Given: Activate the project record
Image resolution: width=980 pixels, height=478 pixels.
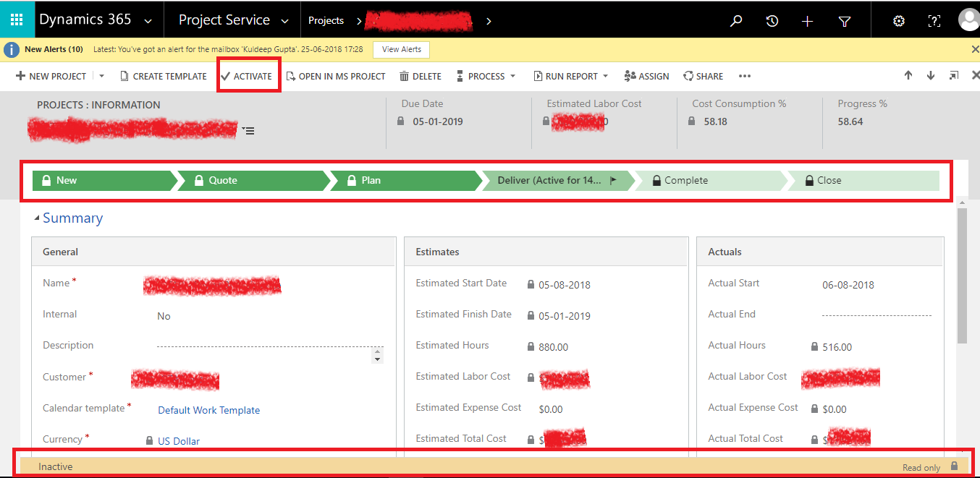Looking at the screenshot, I should click(x=247, y=76).
